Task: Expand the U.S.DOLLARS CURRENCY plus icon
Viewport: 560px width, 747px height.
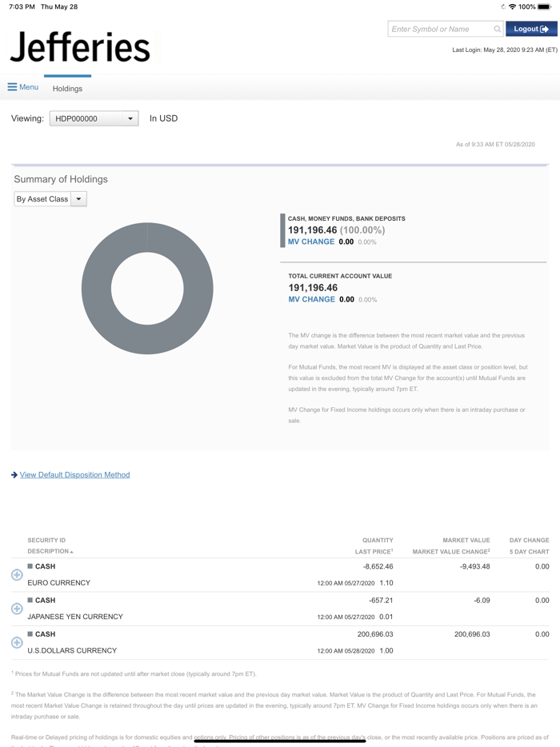Action: 17,641
